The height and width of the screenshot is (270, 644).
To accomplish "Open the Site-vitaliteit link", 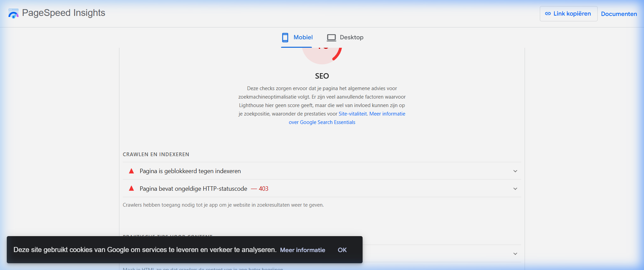I will pos(352,114).
